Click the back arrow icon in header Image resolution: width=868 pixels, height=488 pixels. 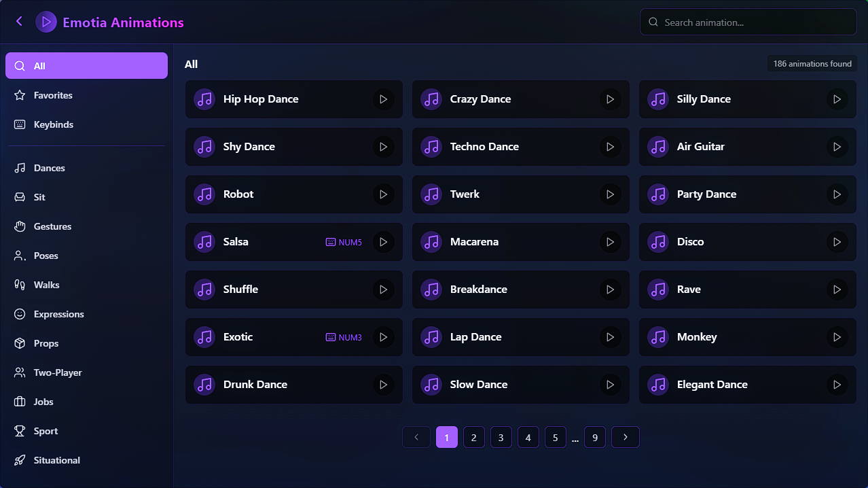click(x=19, y=22)
